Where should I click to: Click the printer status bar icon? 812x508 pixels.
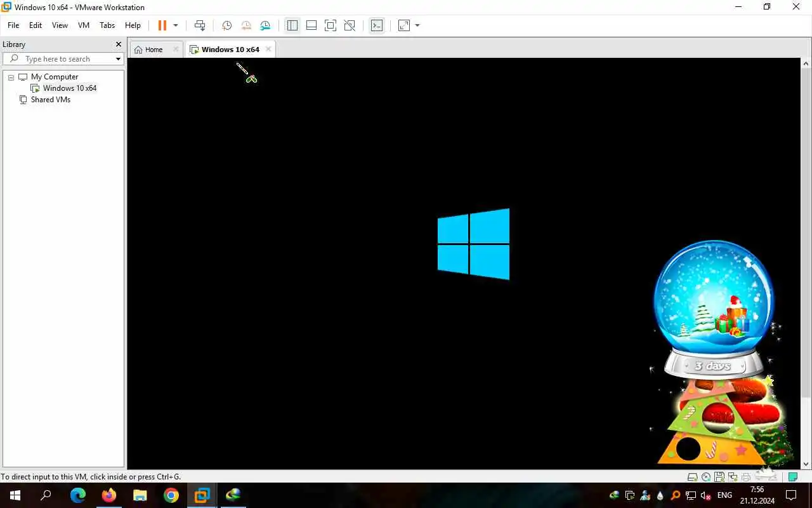tap(746, 477)
